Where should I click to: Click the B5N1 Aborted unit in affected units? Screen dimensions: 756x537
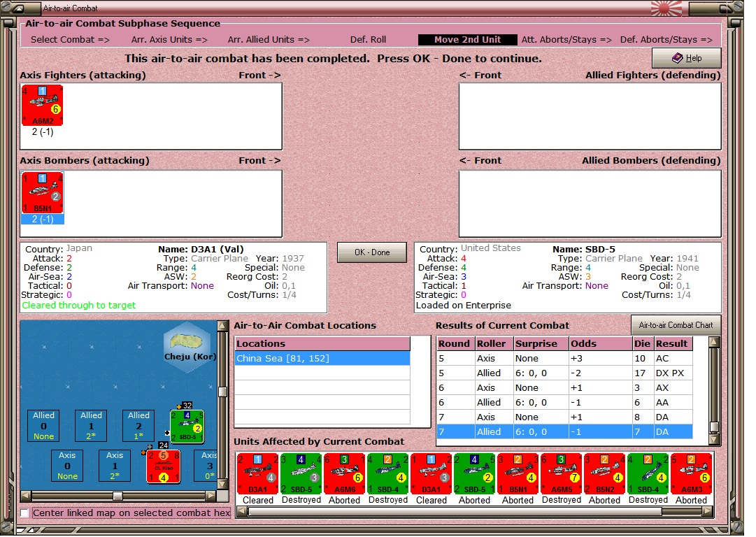tap(518, 474)
